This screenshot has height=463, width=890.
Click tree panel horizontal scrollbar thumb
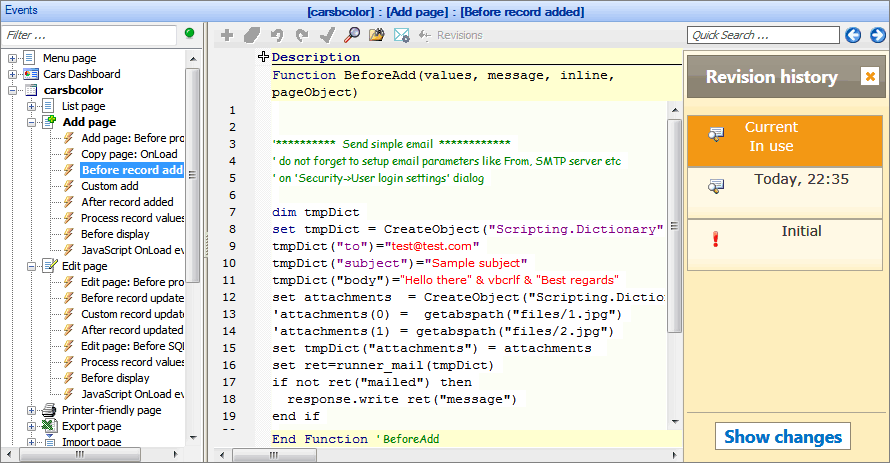[x=80, y=454]
